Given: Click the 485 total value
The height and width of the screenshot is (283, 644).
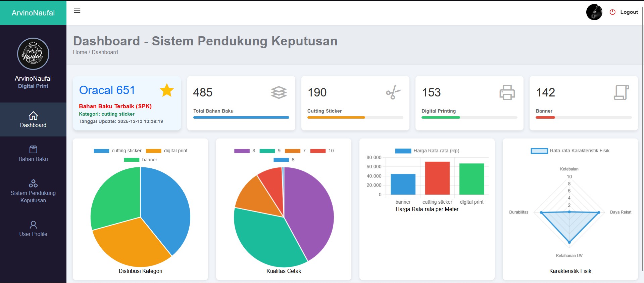Looking at the screenshot, I should pyautogui.click(x=203, y=92).
